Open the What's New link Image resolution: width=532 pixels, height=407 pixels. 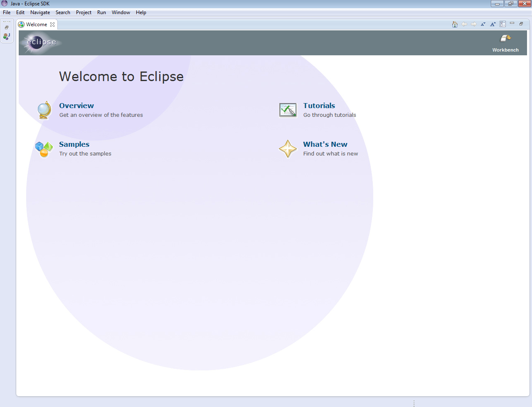[325, 144]
